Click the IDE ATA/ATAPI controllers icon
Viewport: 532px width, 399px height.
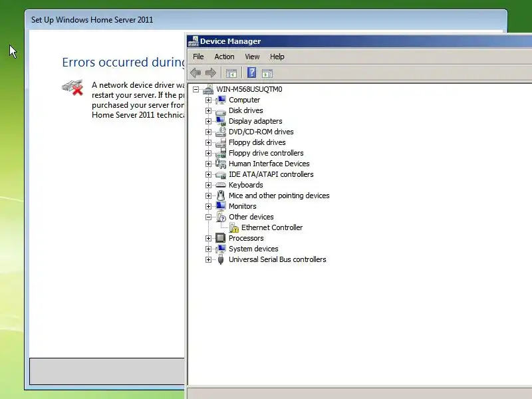click(221, 174)
